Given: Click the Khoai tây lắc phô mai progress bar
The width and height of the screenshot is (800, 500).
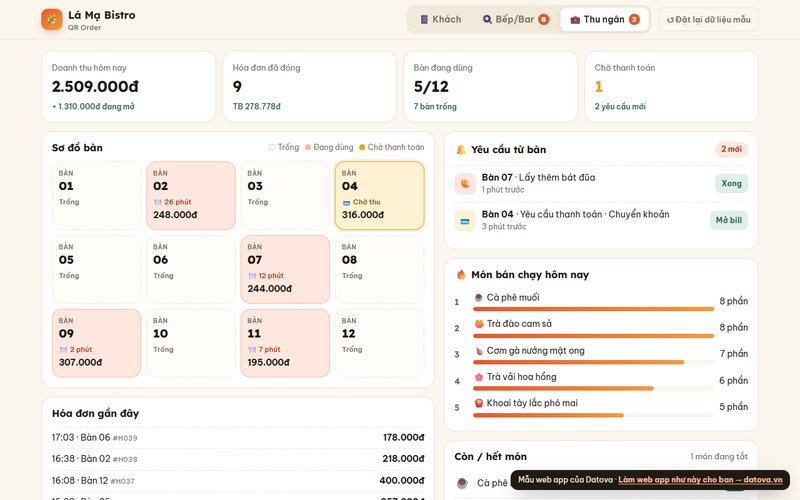Looking at the screenshot, I should point(593,415).
